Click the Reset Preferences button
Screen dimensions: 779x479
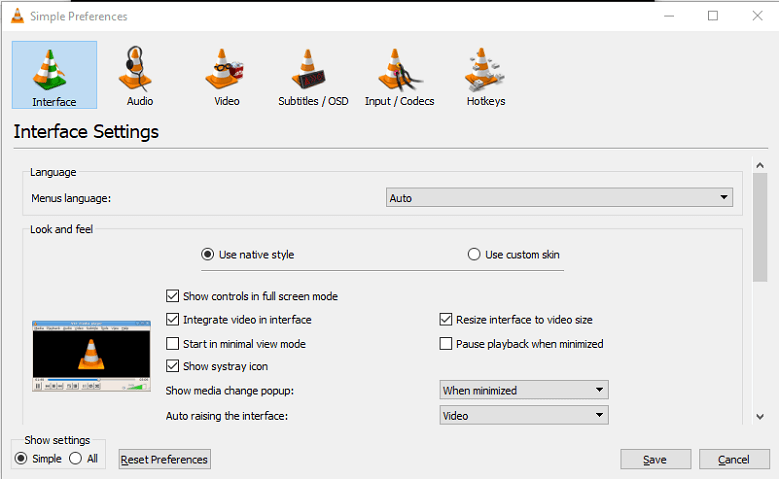coord(164,459)
